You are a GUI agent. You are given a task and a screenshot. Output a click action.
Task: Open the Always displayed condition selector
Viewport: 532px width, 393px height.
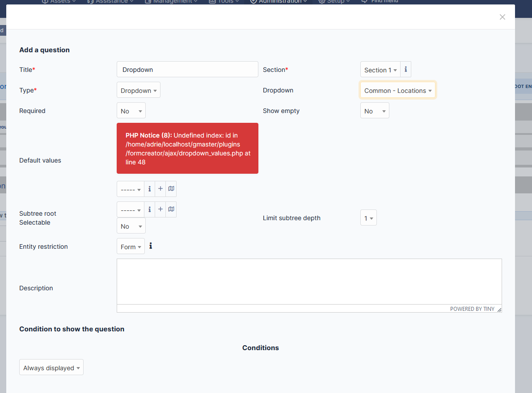pos(51,368)
